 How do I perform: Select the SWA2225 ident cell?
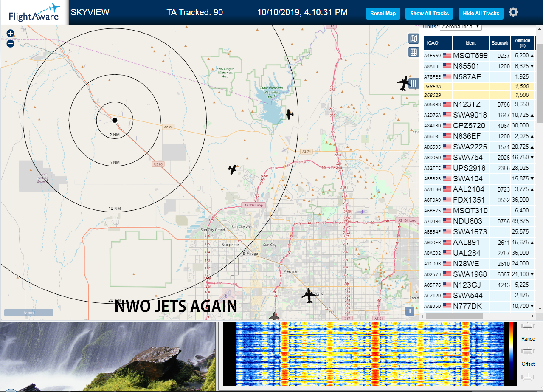[x=470, y=147]
